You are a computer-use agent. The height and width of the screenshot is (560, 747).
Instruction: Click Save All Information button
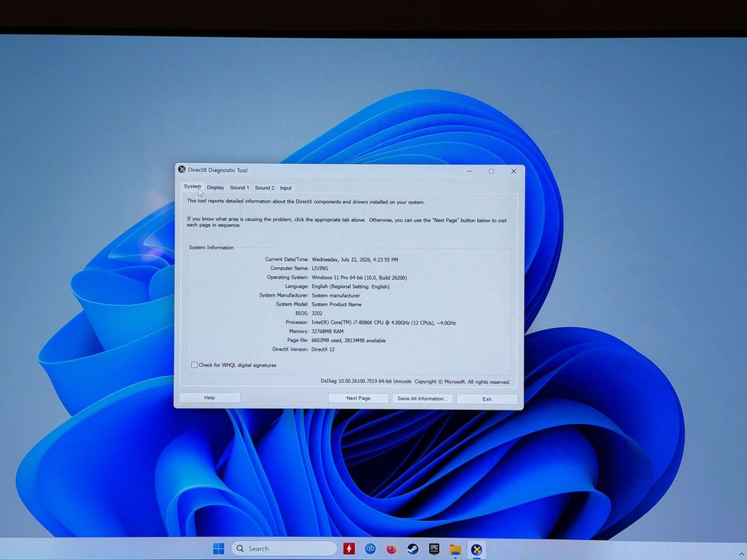click(x=423, y=398)
